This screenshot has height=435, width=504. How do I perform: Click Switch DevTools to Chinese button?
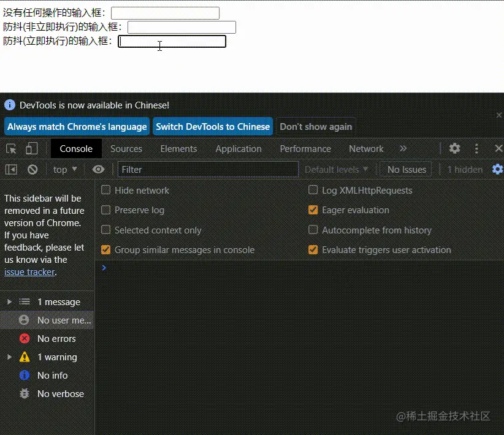tap(213, 127)
